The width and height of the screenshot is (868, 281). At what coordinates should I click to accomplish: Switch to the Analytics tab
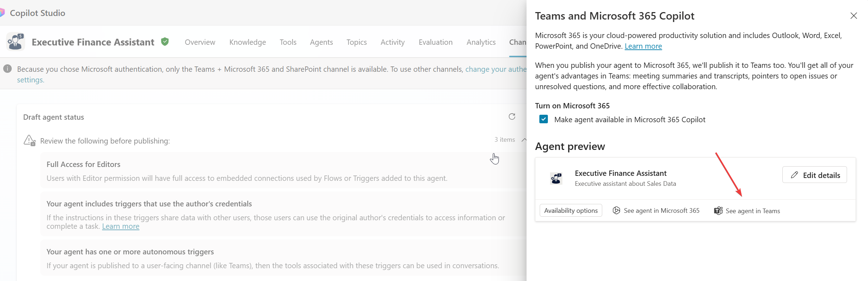481,42
